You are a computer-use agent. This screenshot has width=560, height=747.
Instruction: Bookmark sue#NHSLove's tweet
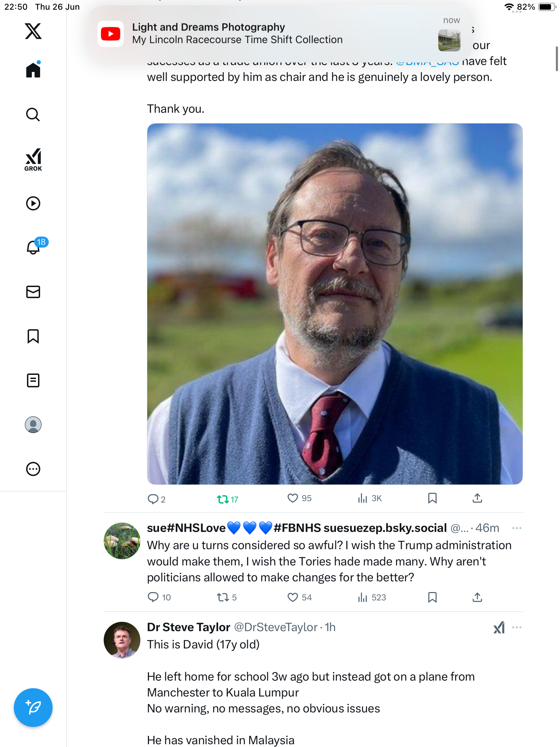tap(432, 597)
